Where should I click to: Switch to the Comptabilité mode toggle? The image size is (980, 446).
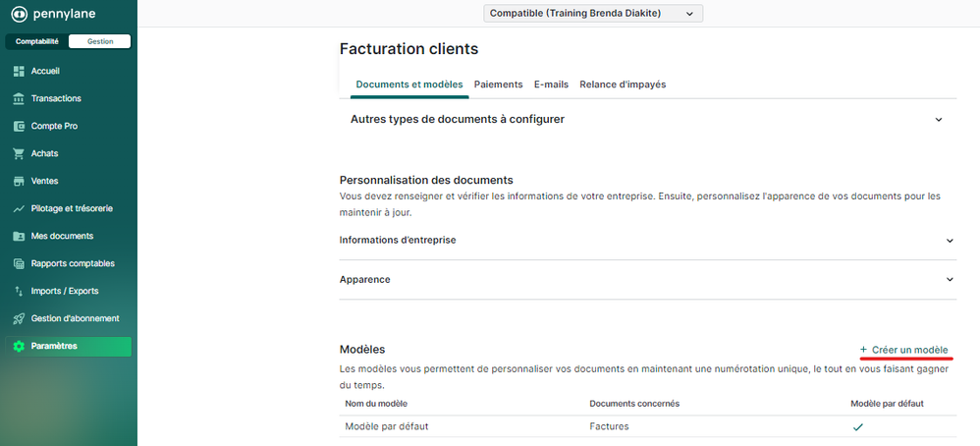(37, 41)
